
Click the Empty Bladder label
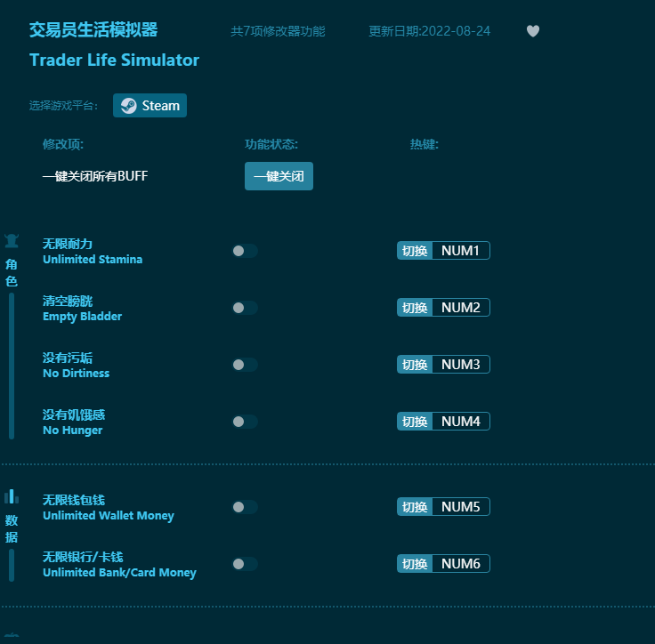(82, 316)
